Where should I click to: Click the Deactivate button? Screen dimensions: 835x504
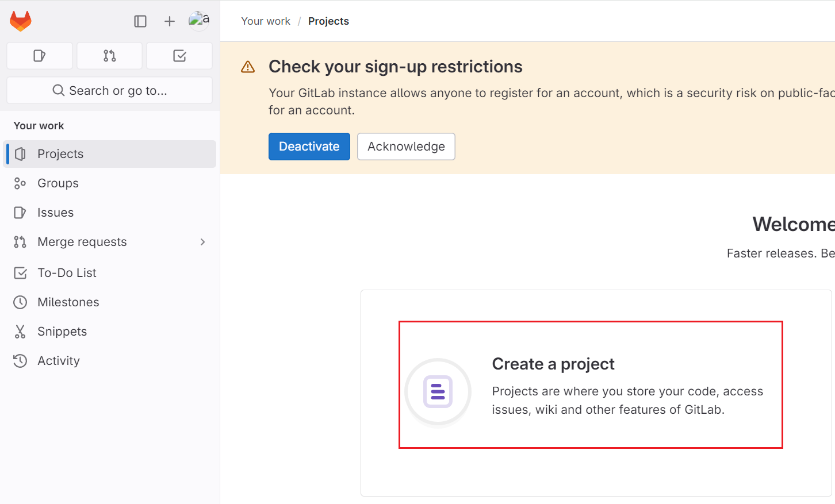click(x=309, y=147)
